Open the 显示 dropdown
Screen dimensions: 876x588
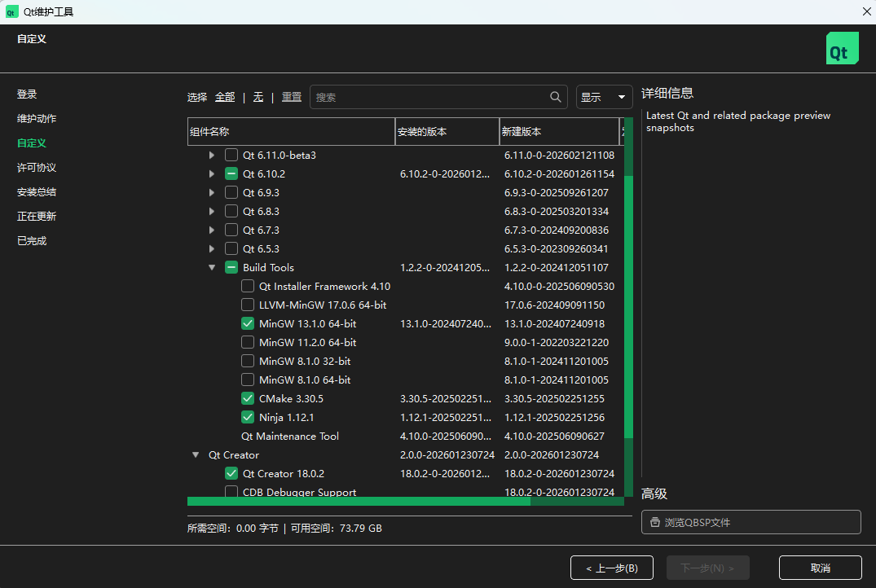[x=604, y=97]
